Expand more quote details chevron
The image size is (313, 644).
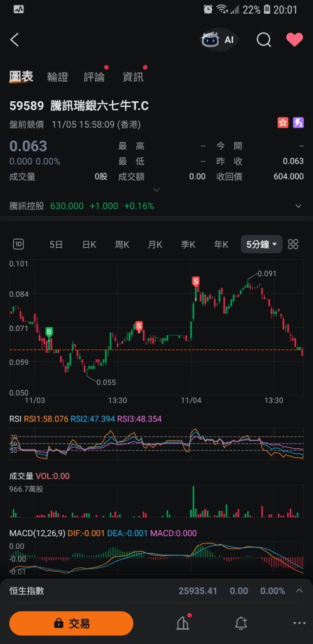point(156,190)
